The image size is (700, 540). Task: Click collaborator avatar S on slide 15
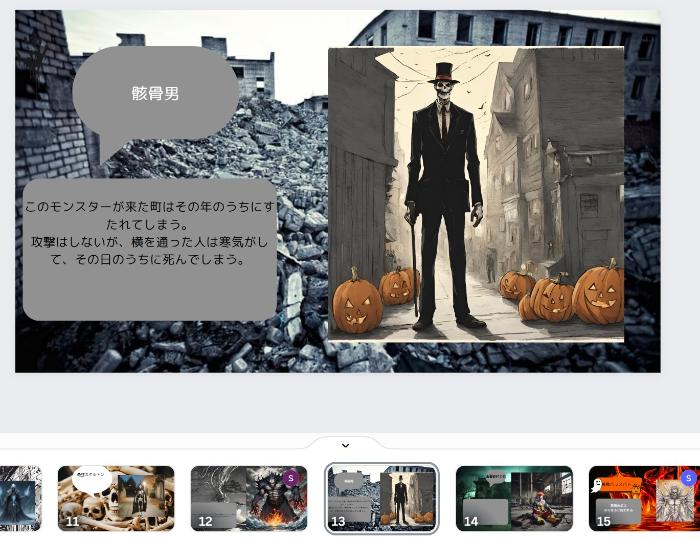[688, 478]
